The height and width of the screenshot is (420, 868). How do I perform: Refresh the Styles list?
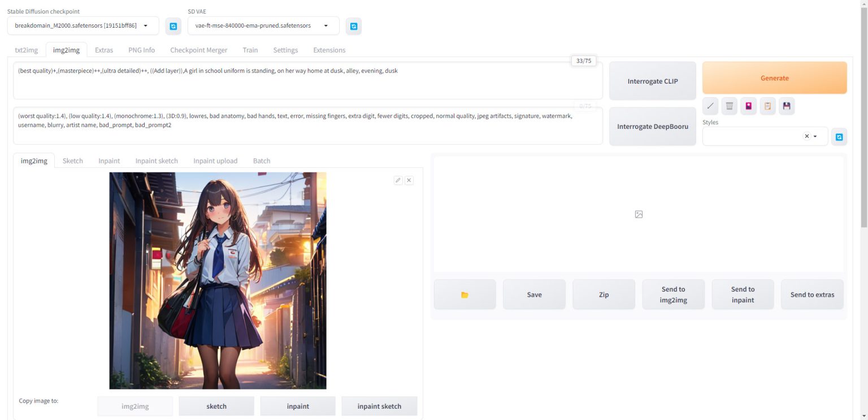click(x=839, y=137)
